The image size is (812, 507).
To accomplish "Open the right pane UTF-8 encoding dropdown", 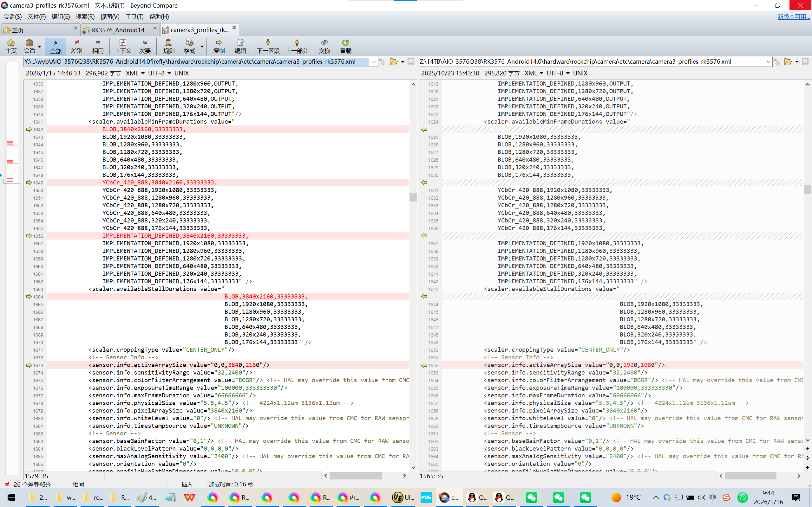I will tap(568, 73).
